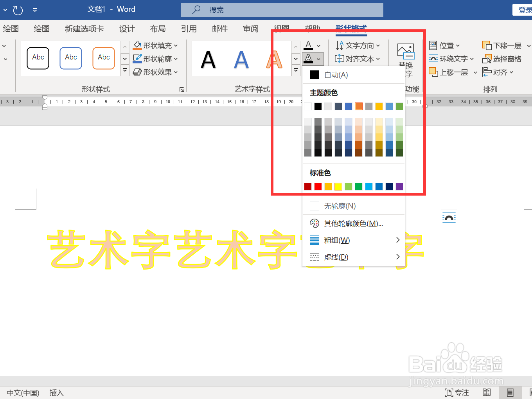Enable 专注 (Focus) mode in status bar
Viewport: 532px width, 399px height.
(456, 392)
